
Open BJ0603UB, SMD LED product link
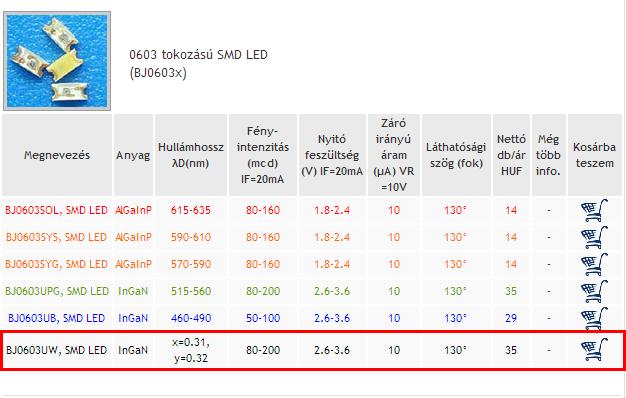pyautogui.click(x=56, y=318)
